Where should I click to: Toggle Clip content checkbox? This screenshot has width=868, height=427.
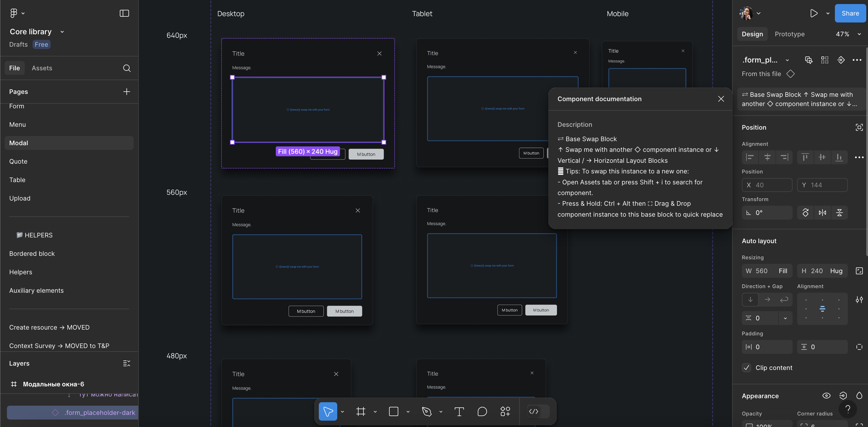click(x=746, y=368)
